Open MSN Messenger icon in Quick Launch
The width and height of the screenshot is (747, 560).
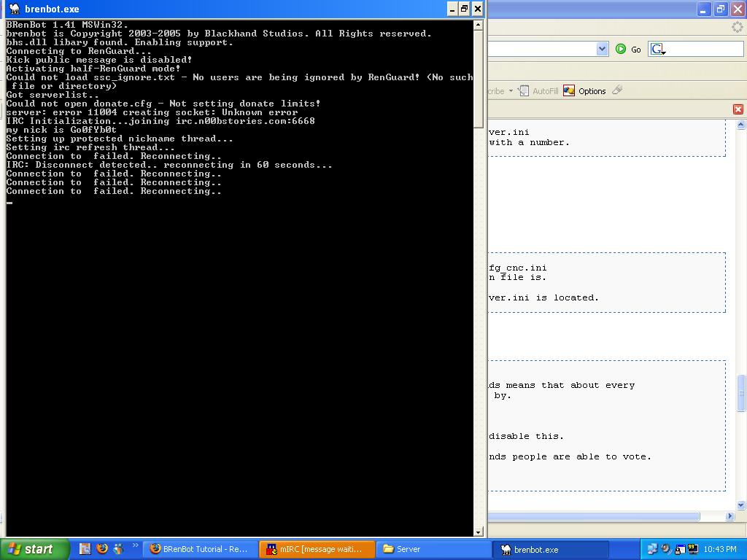coord(117,549)
